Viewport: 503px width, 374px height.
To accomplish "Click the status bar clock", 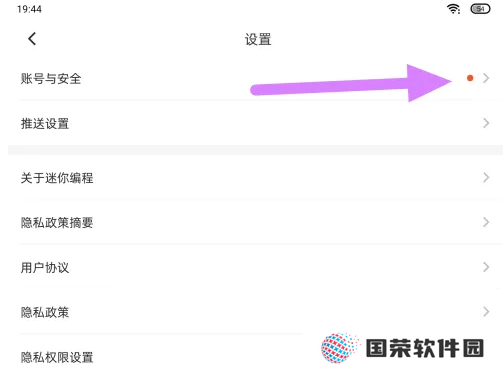I will point(29,9).
